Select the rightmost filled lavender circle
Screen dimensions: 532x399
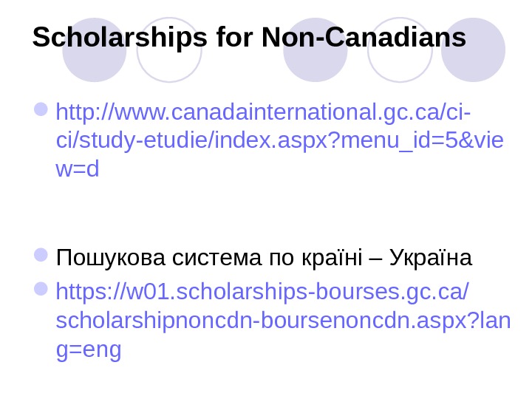coord(473,51)
